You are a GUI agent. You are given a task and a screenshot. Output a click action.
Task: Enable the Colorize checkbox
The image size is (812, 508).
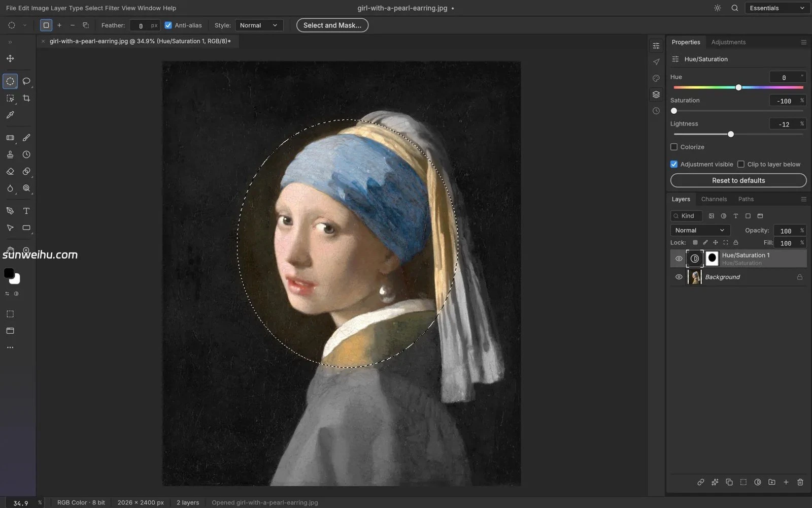(x=674, y=147)
